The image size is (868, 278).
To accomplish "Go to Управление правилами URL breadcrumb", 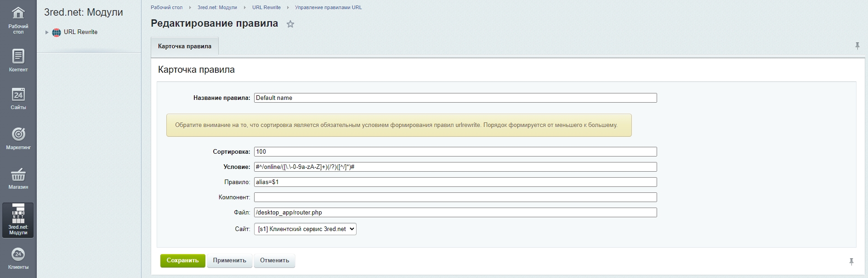I will [328, 7].
